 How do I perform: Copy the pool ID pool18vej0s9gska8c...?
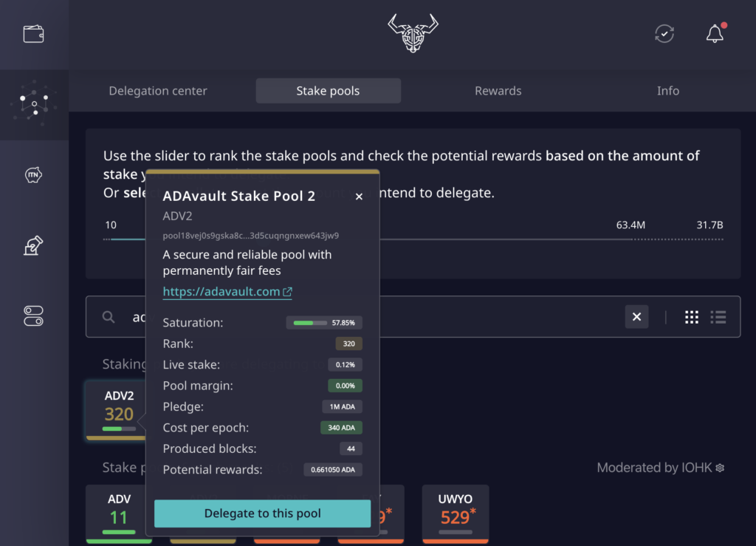(x=251, y=236)
